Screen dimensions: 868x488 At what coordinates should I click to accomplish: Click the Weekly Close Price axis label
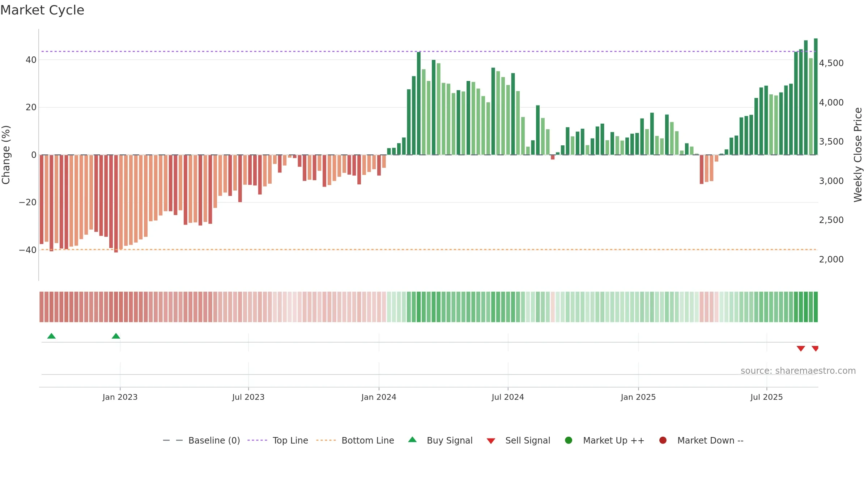pyautogui.click(x=858, y=155)
